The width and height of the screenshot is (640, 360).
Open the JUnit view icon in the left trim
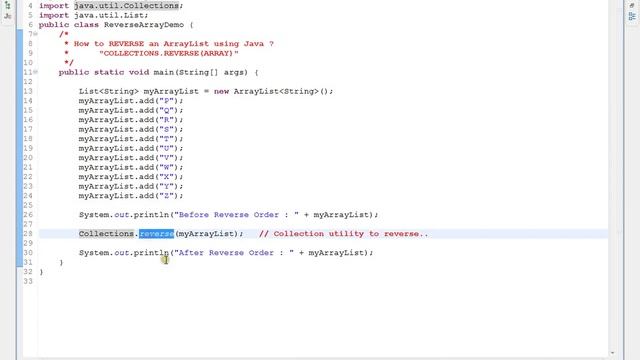point(7,16)
